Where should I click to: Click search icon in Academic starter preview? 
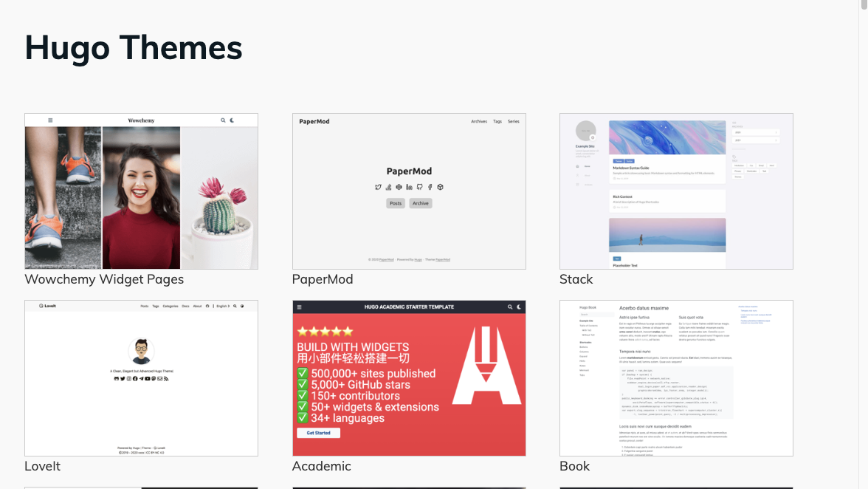(x=509, y=307)
